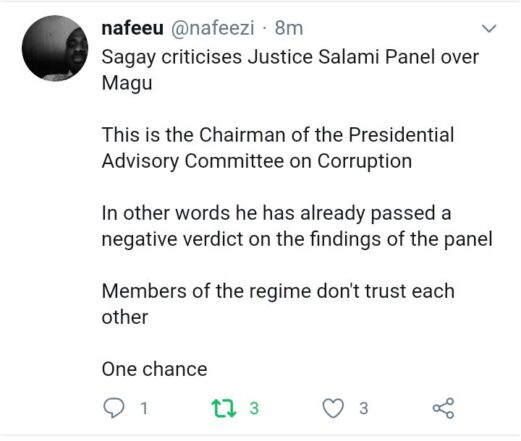View the retweet count number 3

click(x=254, y=408)
